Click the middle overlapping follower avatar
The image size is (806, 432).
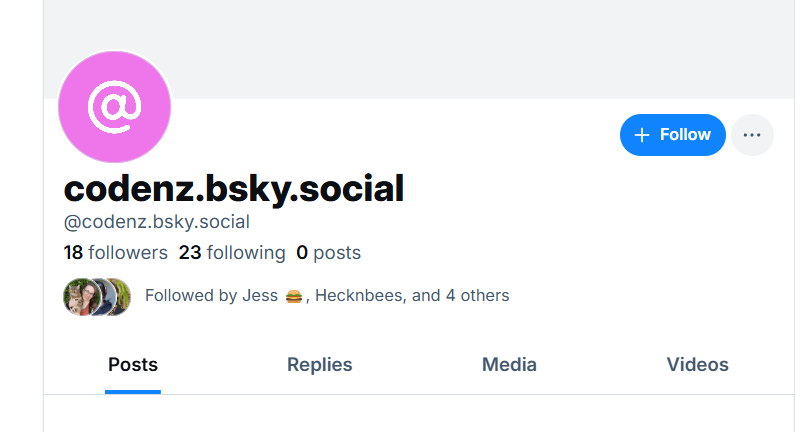[x=98, y=296]
